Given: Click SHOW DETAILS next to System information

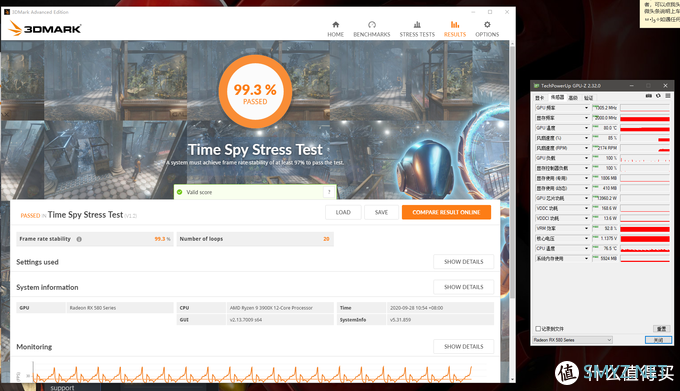Looking at the screenshot, I should pyautogui.click(x=464, y=287).
